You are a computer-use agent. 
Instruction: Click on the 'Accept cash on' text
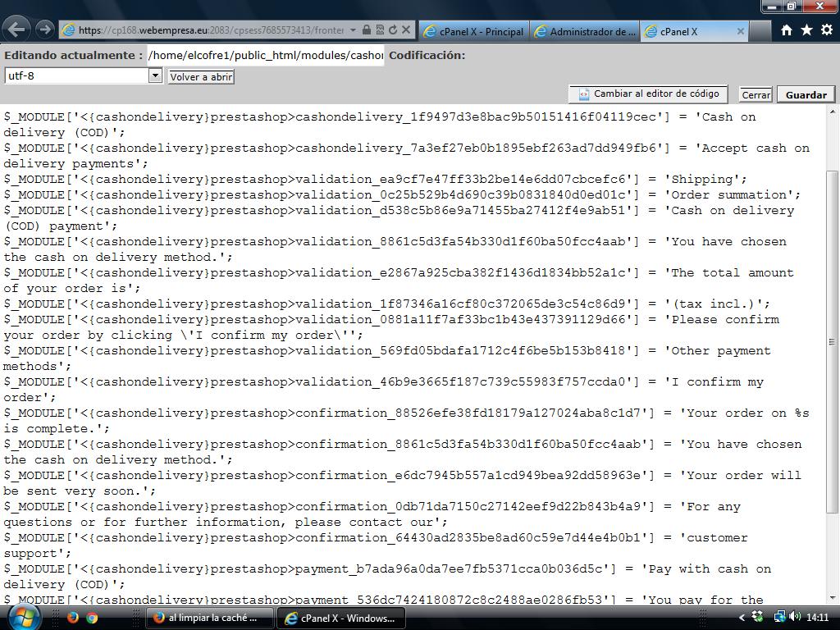pos(756,148)
